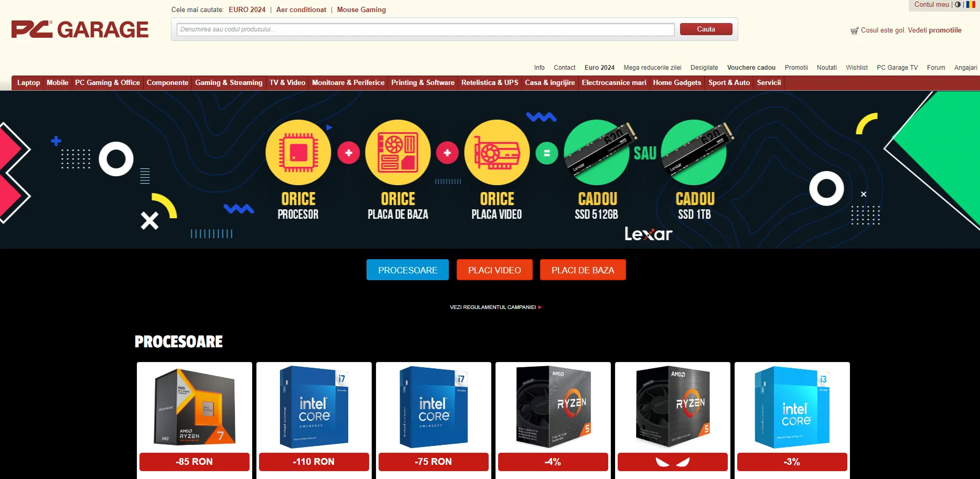Open the Vezi Regulamentul Campaniei link
This screenshot has width=980, height=479.
(x=496, y=307)
